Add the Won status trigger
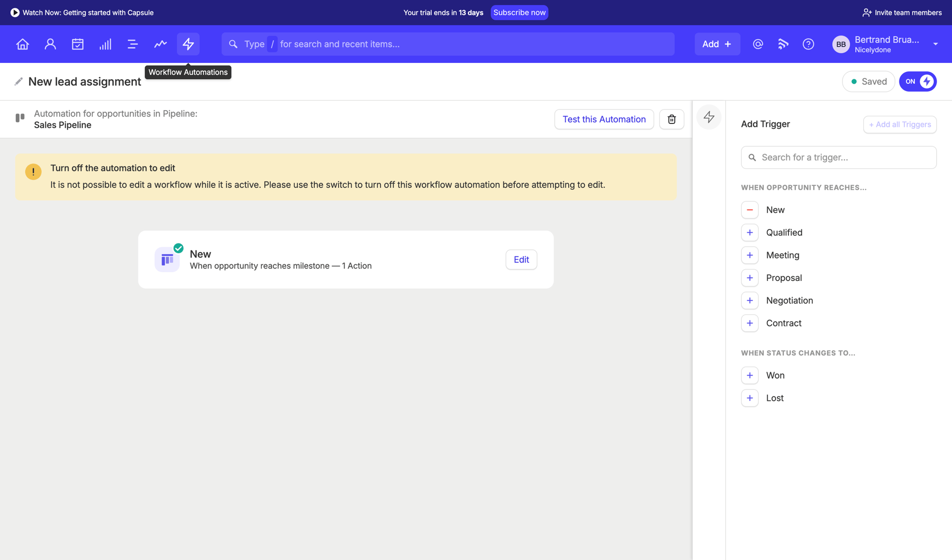This screenshot has height=560, width=952. pyautogui.click(x=750, y=375)
